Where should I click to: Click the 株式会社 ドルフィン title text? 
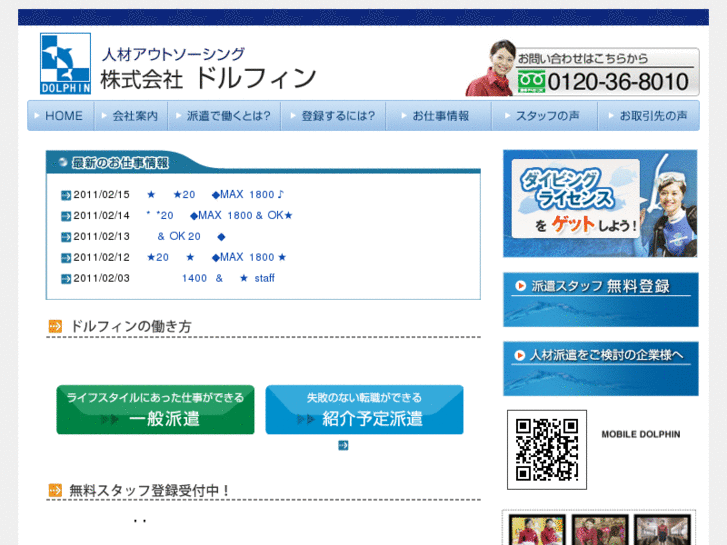pyautogui.click(x=208, y=78)
